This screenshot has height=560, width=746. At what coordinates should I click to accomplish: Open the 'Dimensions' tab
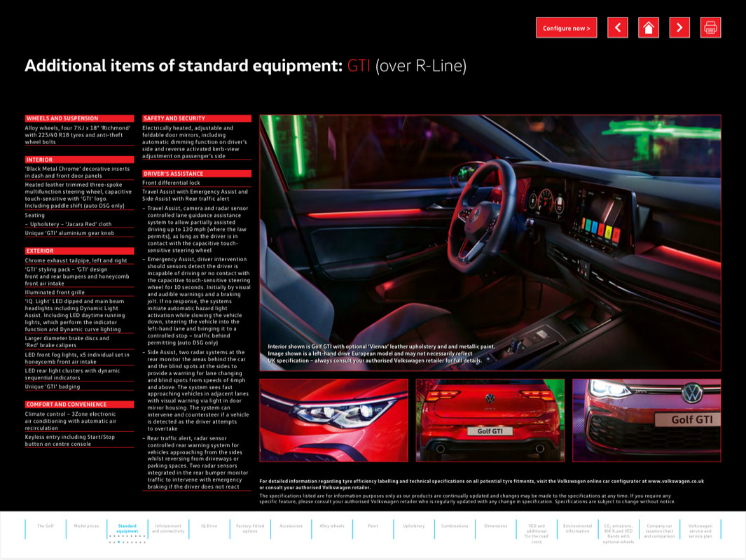click(495, 526)
